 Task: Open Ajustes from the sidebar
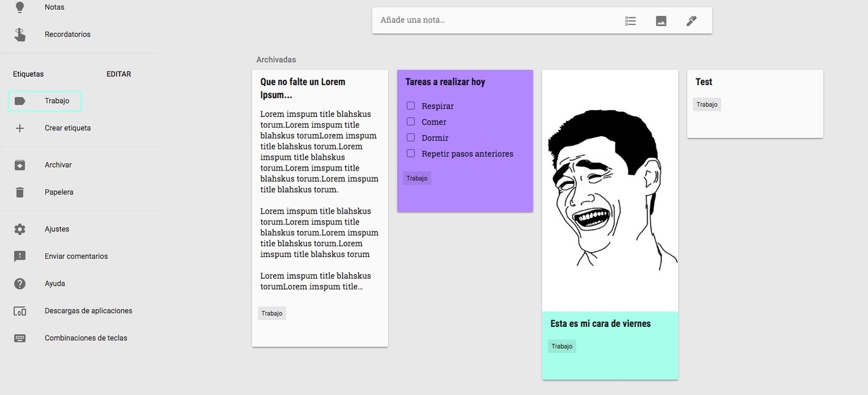click(x=57, y=229)
